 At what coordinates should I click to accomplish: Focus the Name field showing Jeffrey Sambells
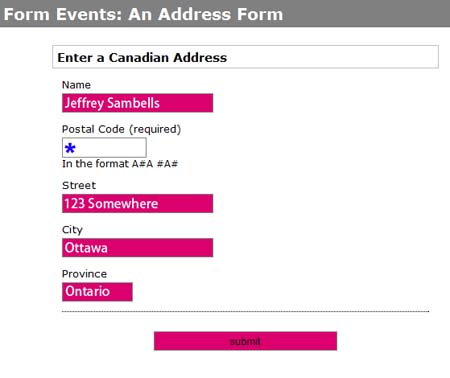point(137,103)
